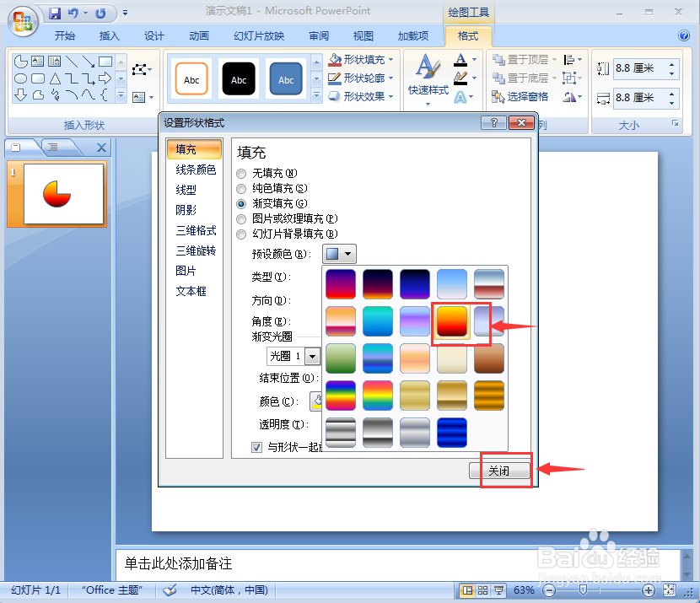Expand the insert shapes gallery more arrow
This screenshot has height=603, width=700.
coord(121,95)
